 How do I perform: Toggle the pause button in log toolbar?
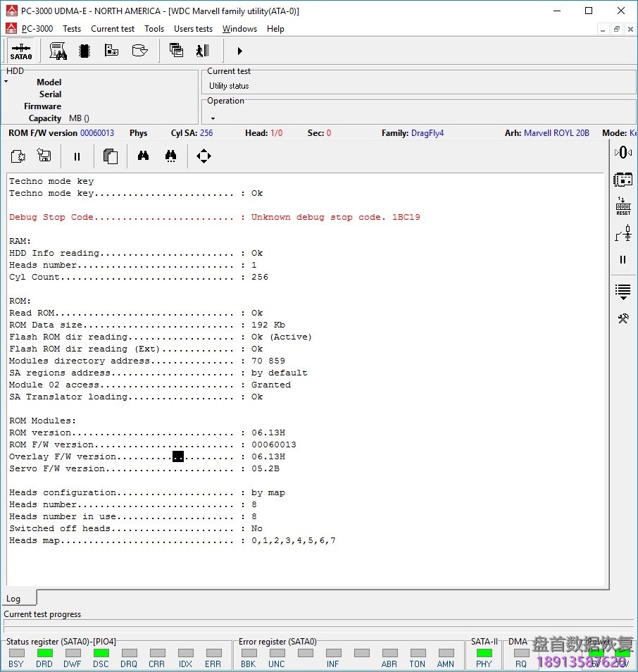pyautogui.click(x=77, y=156)
